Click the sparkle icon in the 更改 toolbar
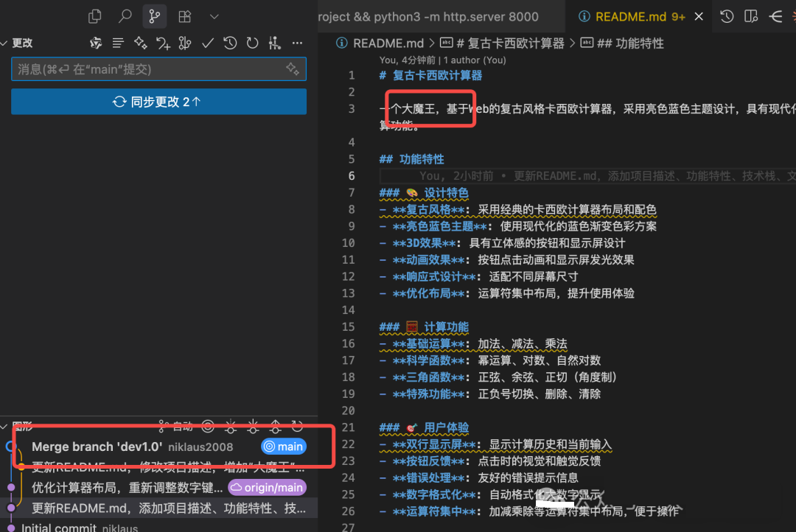Image resolution: width=796 pixels, height=532 pixels. click(140, 43)
